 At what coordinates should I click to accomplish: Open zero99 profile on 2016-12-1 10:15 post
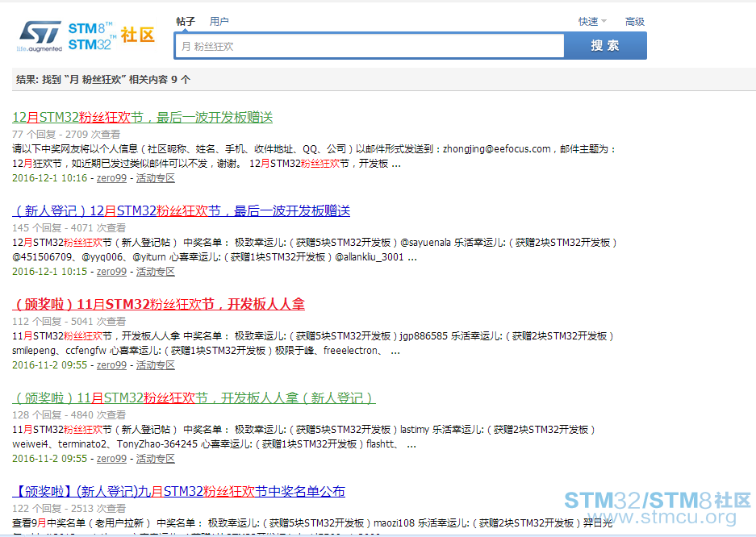[x=111, y=272]
